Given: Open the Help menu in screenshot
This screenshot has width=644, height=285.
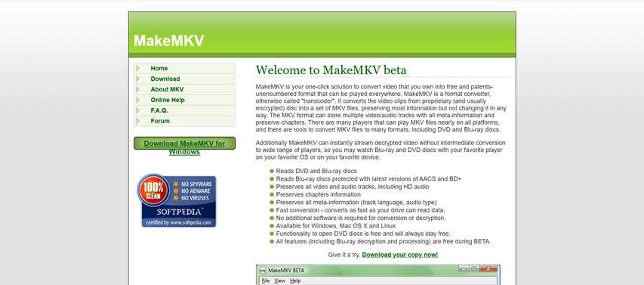Looking at the screenshot, I should click(x=295, y=281).
